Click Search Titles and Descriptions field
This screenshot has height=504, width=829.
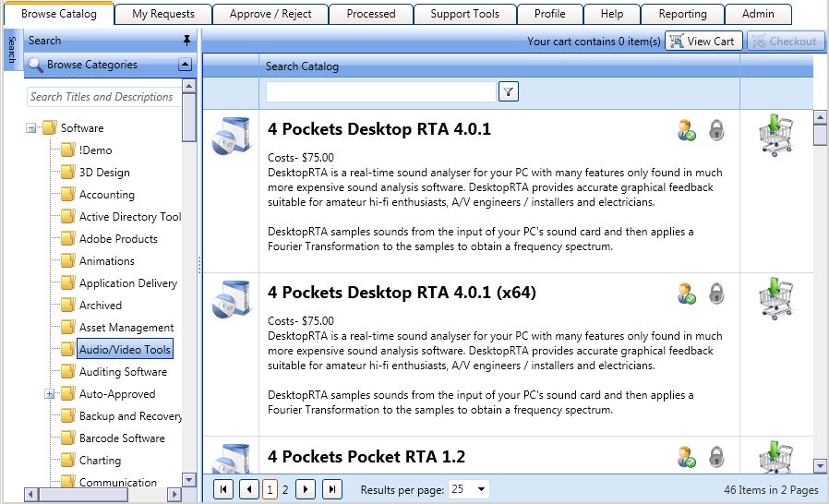click(104, 97)
